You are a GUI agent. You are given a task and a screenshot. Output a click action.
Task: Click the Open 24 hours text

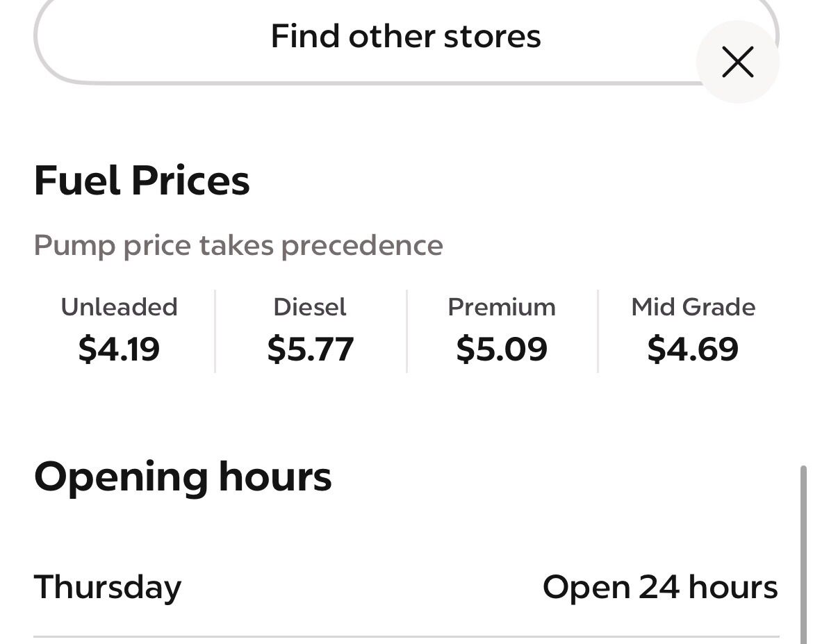pos(660,587)
